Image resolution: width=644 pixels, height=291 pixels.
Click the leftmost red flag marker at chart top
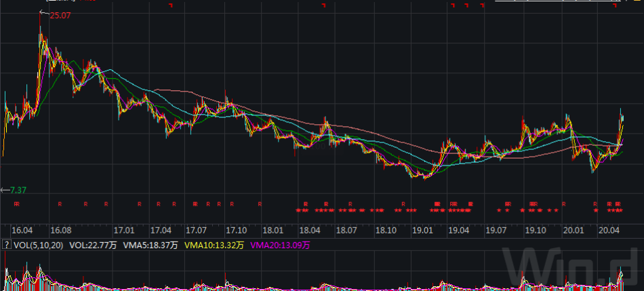pyautogui.click(x=171, y=5)
